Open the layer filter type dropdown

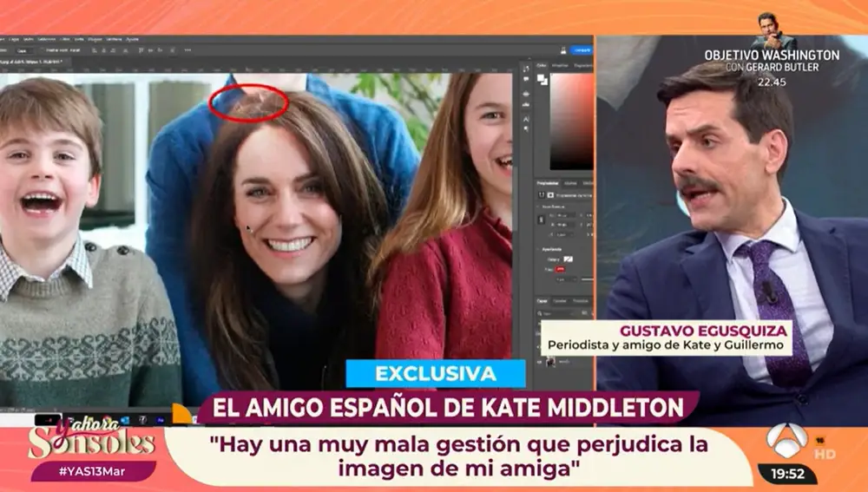pos(557,313)
